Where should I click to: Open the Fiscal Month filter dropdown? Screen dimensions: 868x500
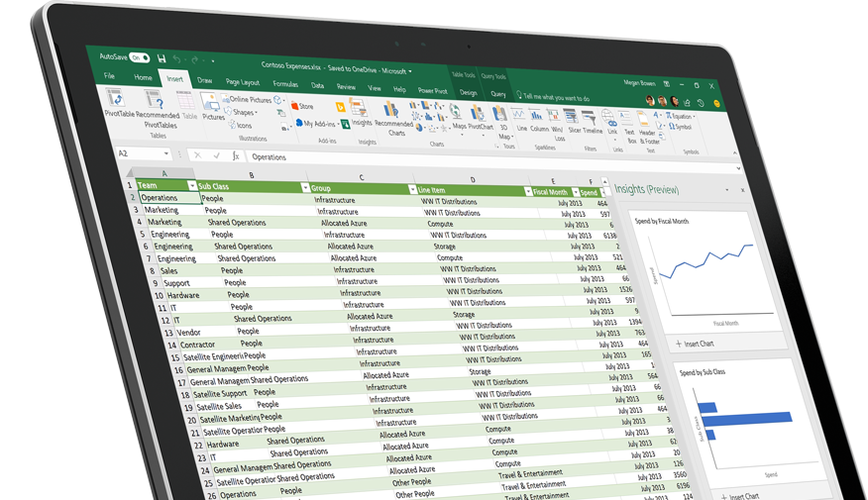pos(575,192)
